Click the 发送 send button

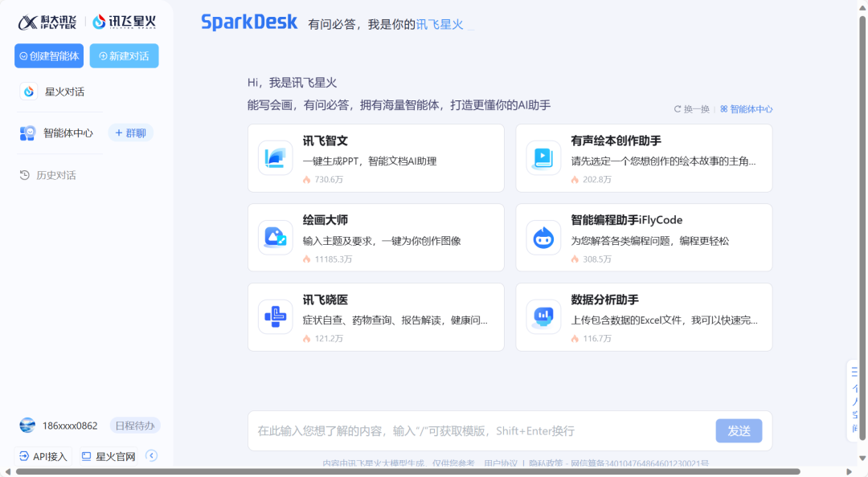point(739,430)
